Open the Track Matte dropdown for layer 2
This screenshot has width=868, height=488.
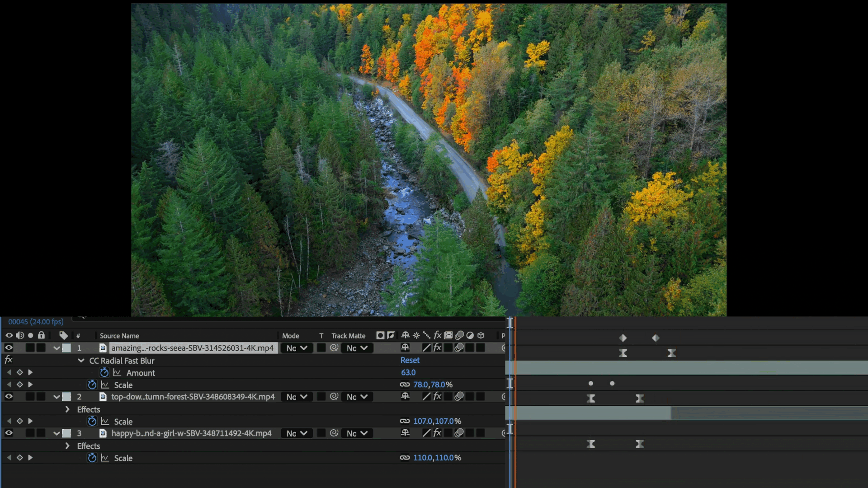(357, 397)
